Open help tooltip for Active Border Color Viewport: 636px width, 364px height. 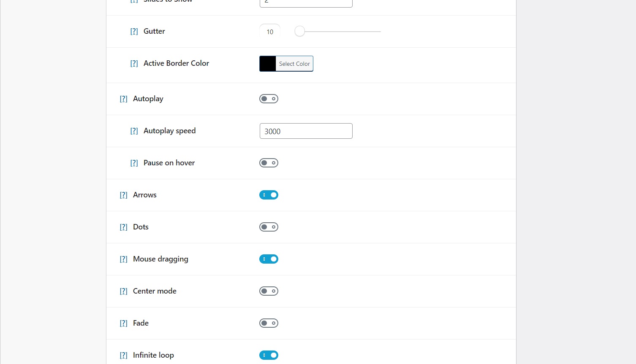(x=134, y=64)
